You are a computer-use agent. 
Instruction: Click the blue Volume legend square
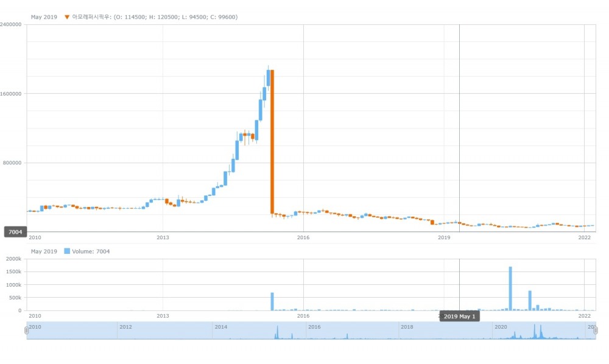67,251
